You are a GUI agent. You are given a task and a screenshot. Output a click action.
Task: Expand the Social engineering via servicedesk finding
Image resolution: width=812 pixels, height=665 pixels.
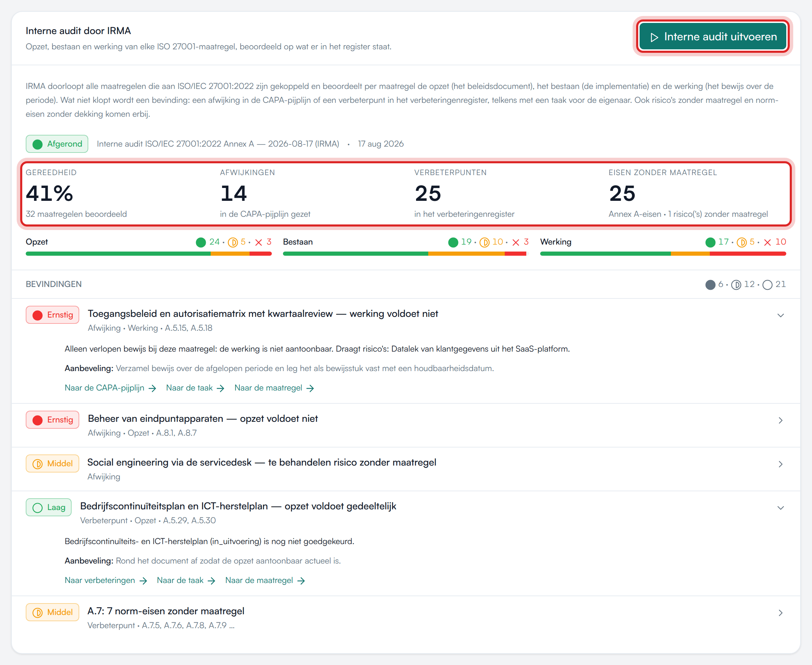(780, 464)
